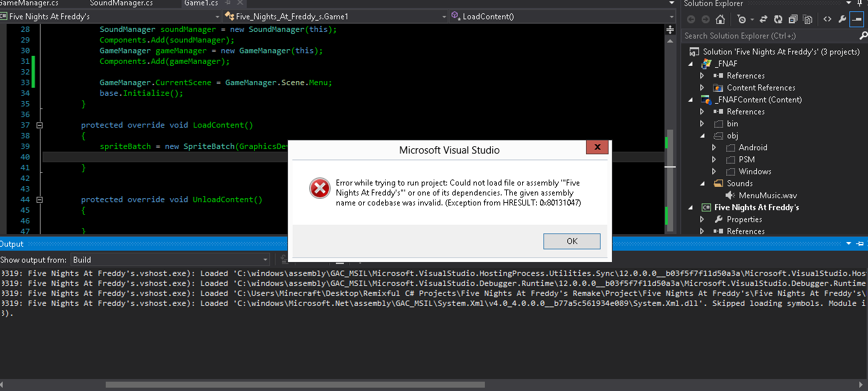This screenshot has width=868, height=391.
Task: Select the bin folder item
Action: pyautogui.click(x=732, y=124)
